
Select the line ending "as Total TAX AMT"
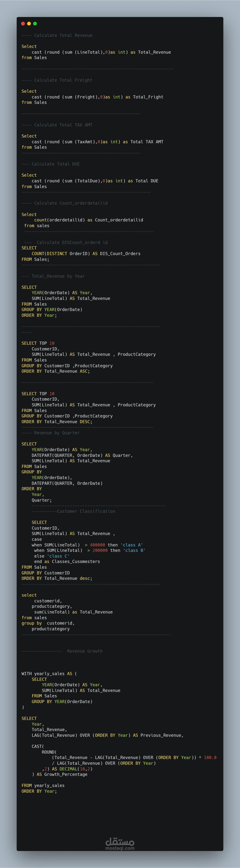98,142
